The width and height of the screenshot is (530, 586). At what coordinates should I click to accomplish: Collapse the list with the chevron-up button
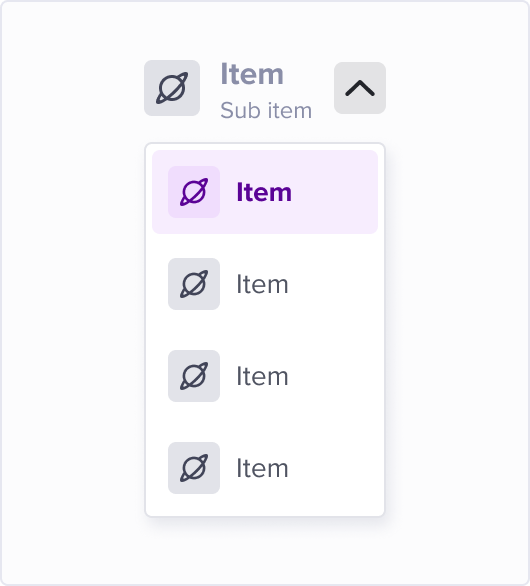[x=360, y=88]
